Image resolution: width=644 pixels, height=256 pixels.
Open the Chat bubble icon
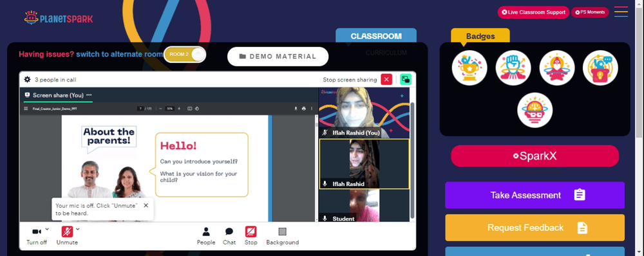pyautogui.click(x=229, y=232)
